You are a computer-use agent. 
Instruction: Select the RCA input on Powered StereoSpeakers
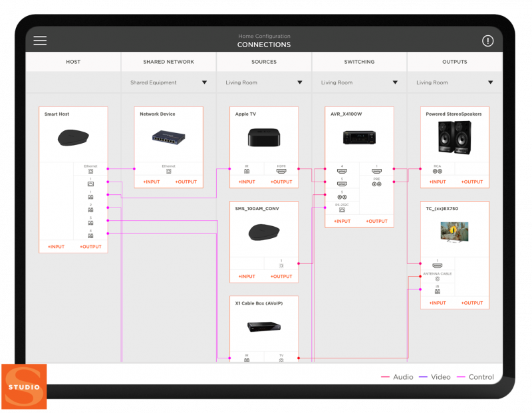439,171
